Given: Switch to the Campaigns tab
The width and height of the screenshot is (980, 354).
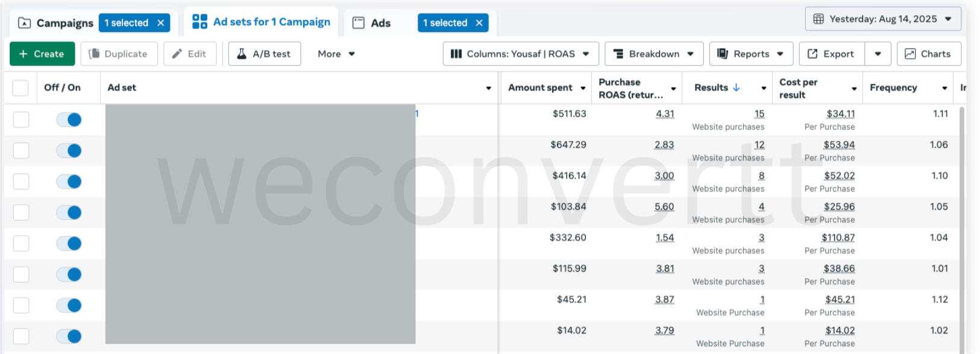Looking at the screenshot, I should tap(56, 23).
